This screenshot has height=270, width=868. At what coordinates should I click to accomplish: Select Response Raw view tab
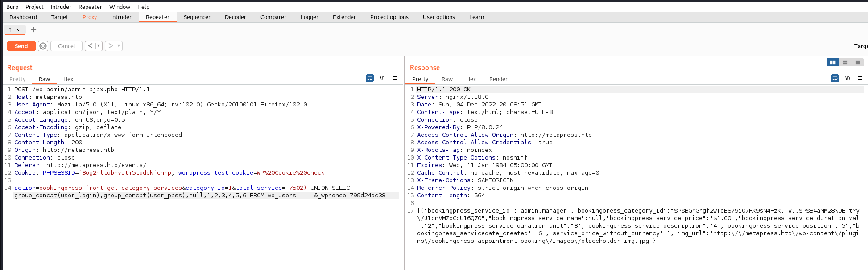447,79
